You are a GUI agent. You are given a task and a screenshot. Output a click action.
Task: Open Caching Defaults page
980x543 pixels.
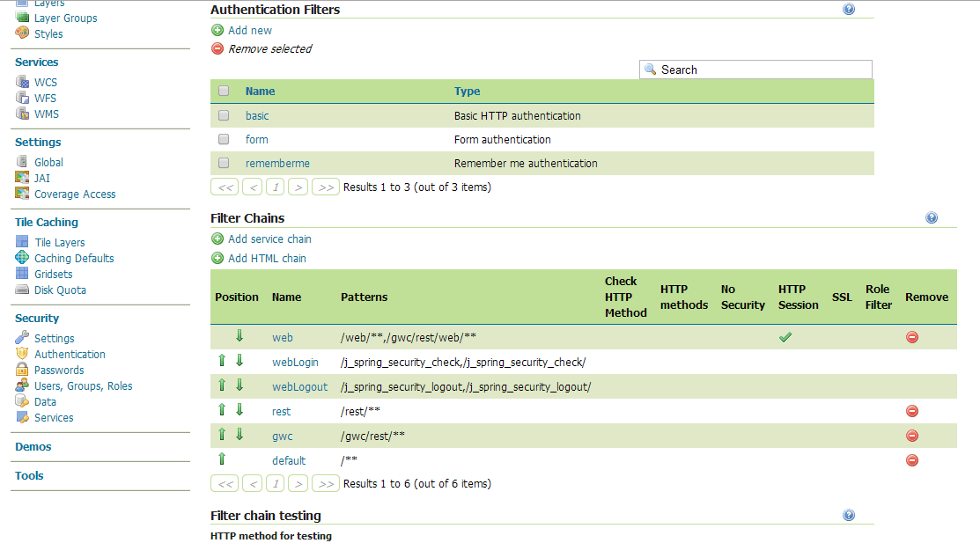pos(74,258)
